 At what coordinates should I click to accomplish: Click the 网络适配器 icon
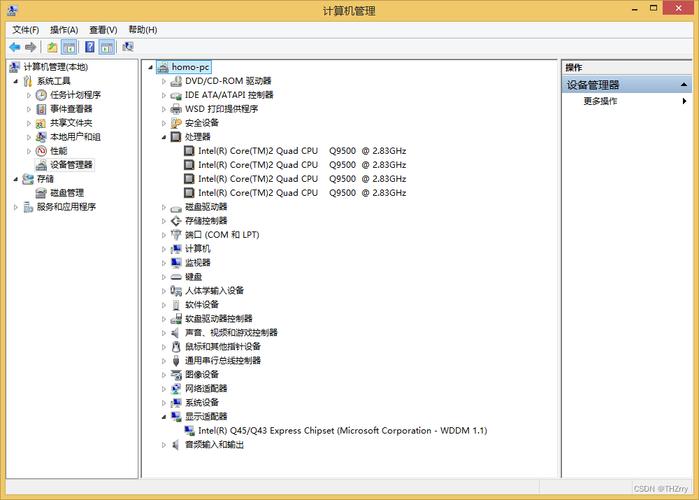pyautogui.click(x=176, y=388)
